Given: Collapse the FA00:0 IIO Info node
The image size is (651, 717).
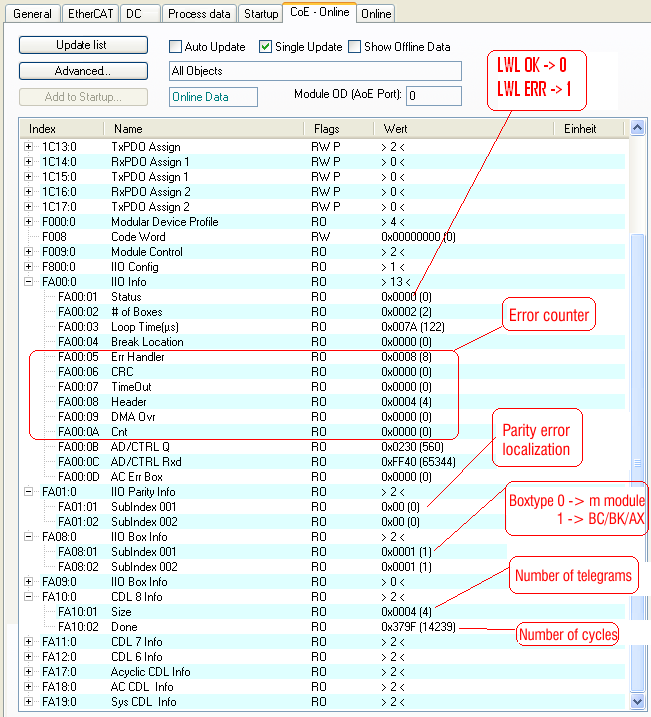Looking at the screenshot, I should click(x=28, y=282).
